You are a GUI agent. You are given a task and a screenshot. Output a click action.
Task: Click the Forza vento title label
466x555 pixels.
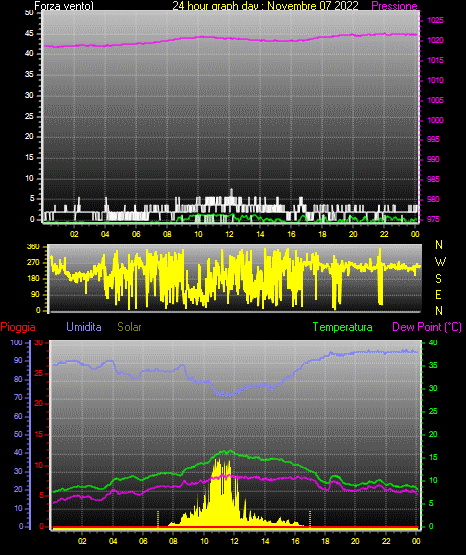(x=64, y=6)
